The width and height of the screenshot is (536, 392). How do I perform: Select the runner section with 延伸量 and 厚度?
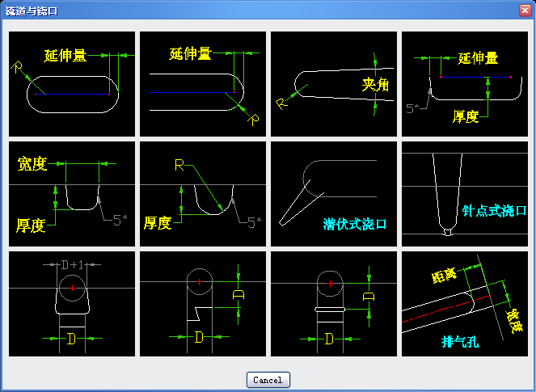(x=465, y=84)
